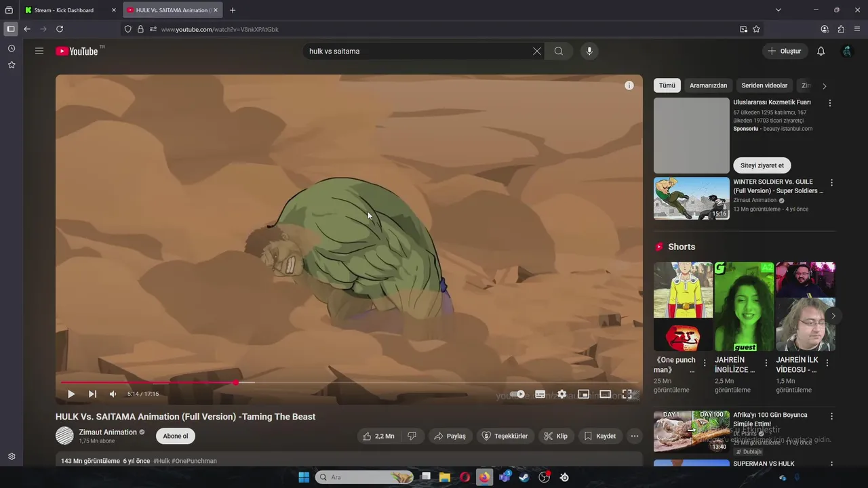Enable theater mode view

pyautogui.click(x=606, y=394)
